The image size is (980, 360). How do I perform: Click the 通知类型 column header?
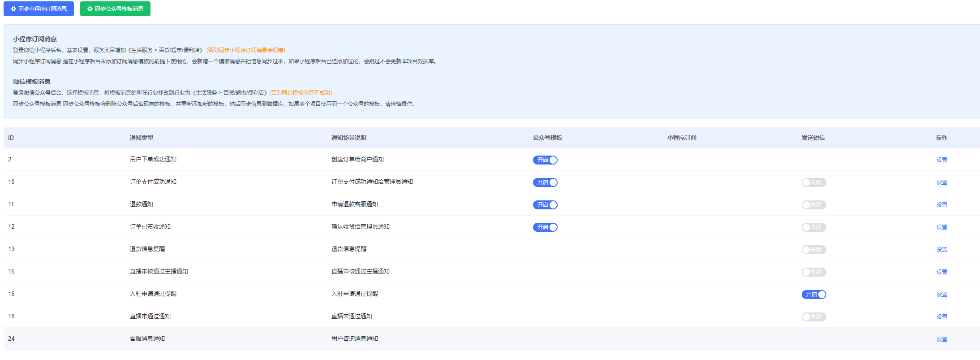pos(142,138)
